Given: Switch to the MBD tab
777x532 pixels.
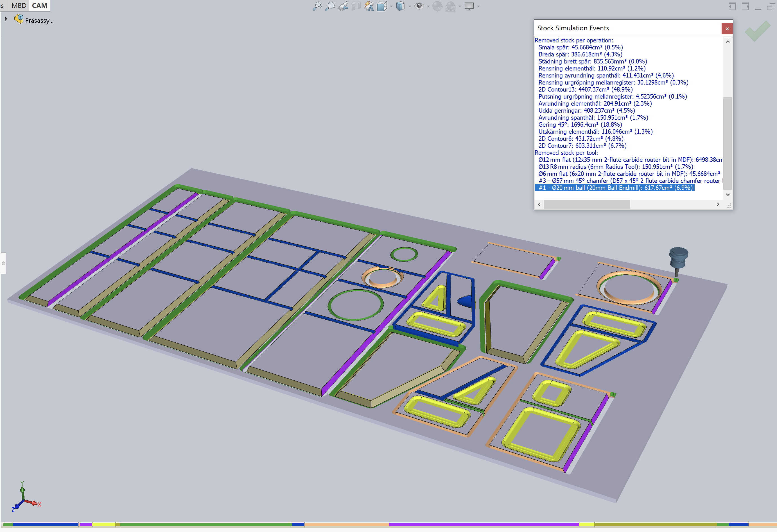Looking at the screenshot, I should point(19,5).
